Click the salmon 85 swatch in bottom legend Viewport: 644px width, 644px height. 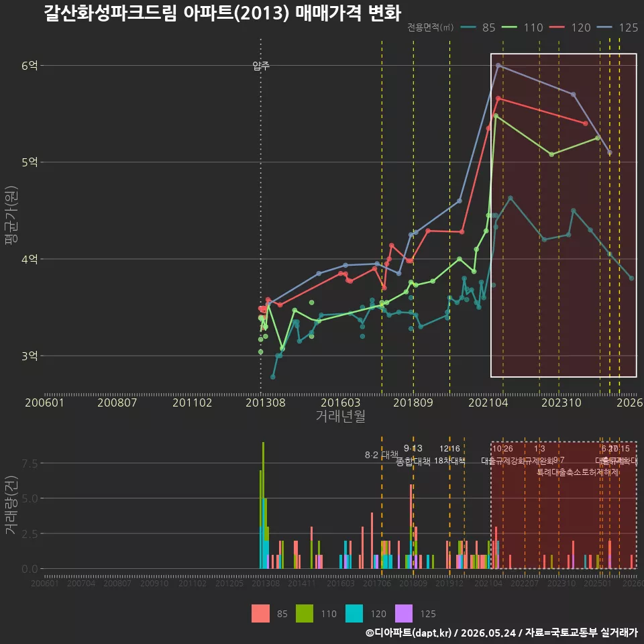[260, 614]
